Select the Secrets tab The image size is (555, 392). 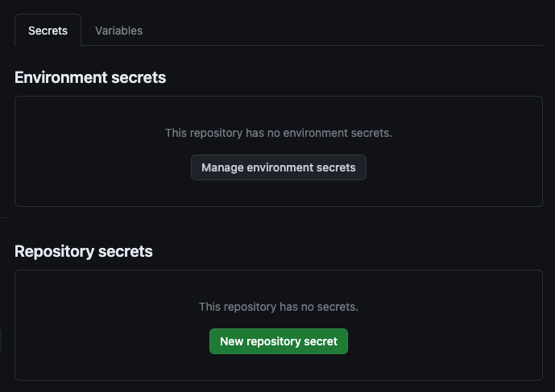click(x=48, y=31)
